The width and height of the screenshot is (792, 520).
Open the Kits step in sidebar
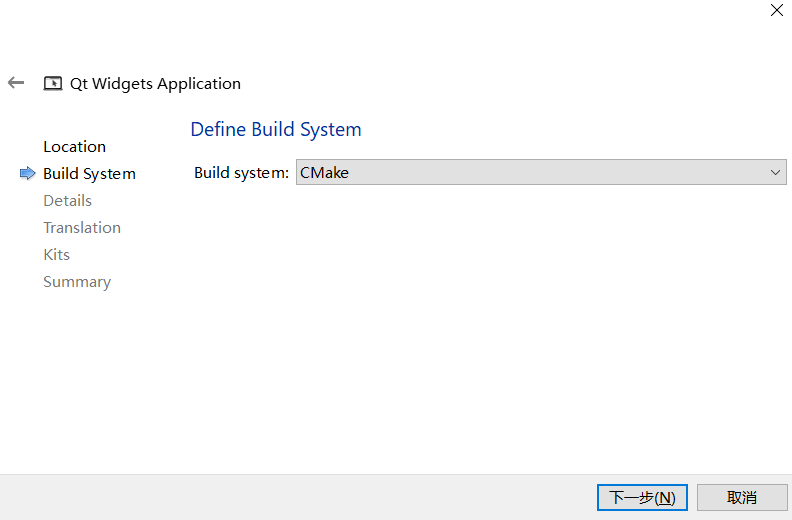click(x=57, y=255)
